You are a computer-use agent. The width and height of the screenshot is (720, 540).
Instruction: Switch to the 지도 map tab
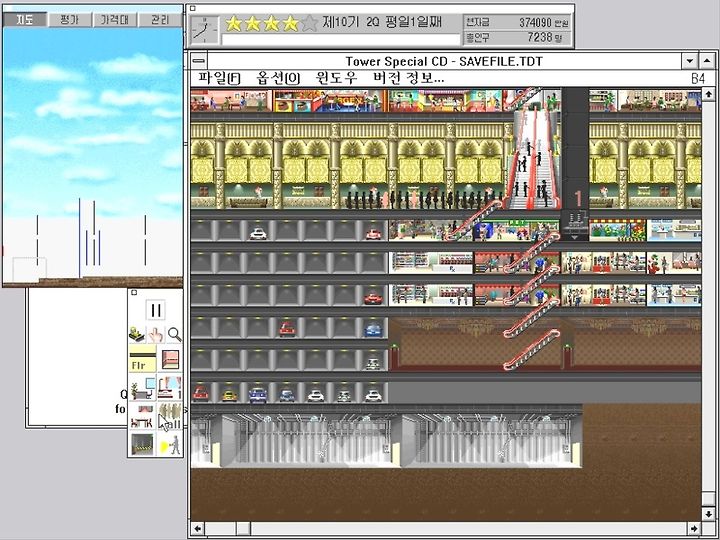coord(25,19)
